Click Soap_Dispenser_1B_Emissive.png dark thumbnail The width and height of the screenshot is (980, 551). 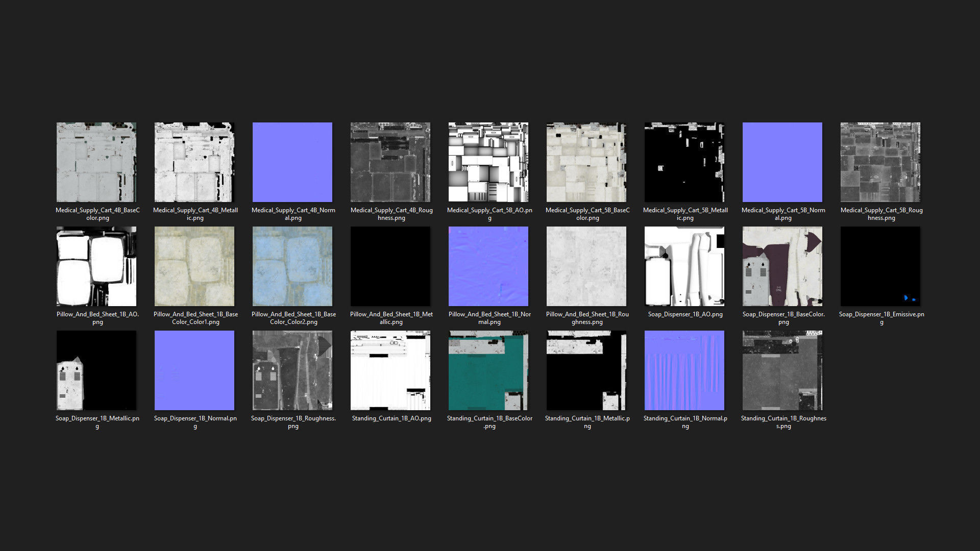pos(880,266)
